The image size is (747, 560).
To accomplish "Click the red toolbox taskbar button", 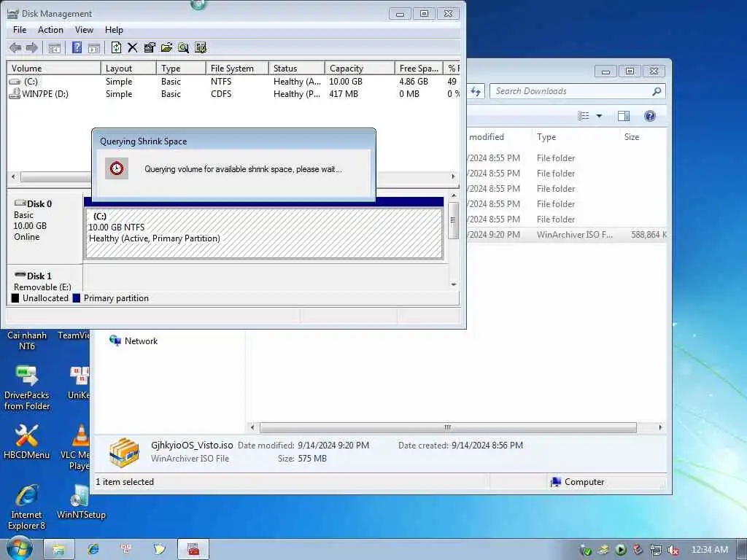I will tap(193, 550).
